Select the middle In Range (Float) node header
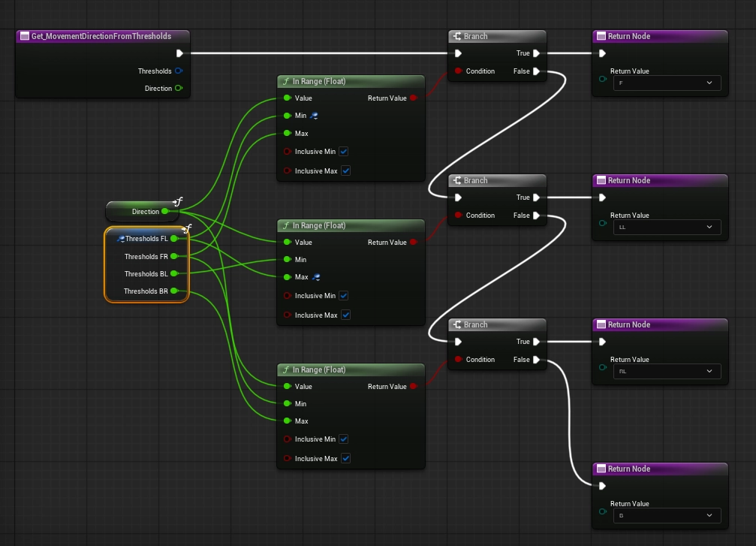The image size is (756, 546). coord(351,225)
